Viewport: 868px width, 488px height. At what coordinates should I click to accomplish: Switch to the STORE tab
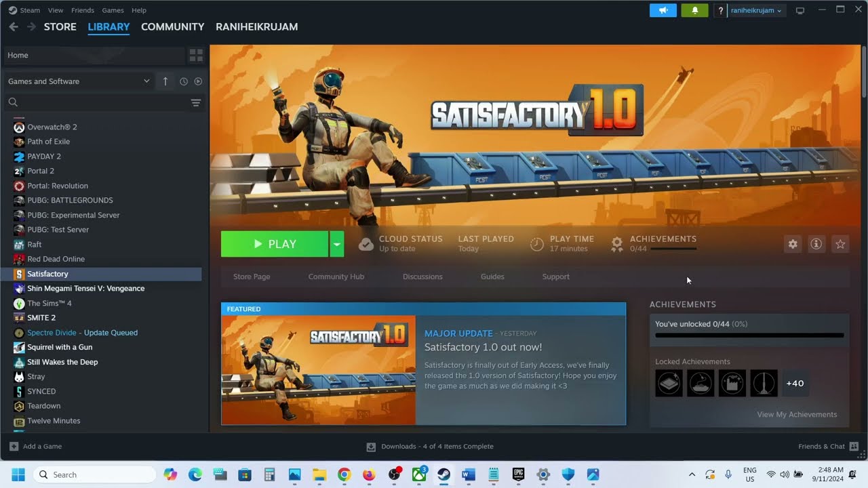click(x=60, y=26)
